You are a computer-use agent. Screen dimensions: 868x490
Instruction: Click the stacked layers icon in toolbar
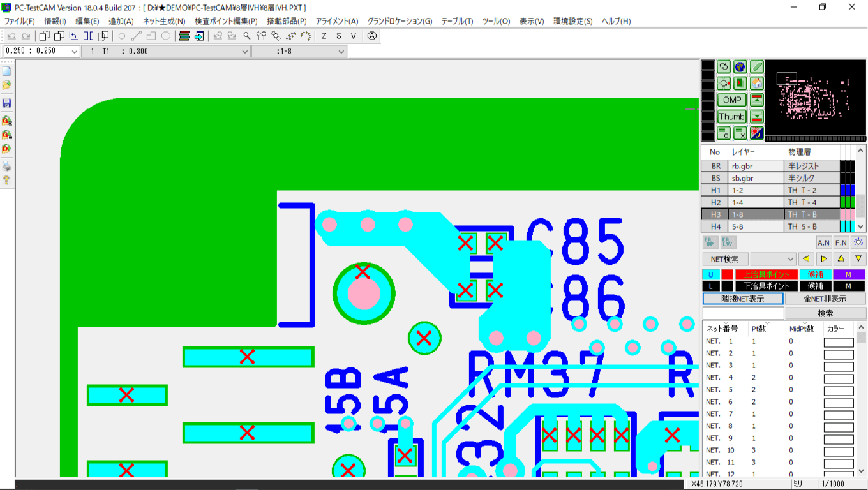point(184,36)
